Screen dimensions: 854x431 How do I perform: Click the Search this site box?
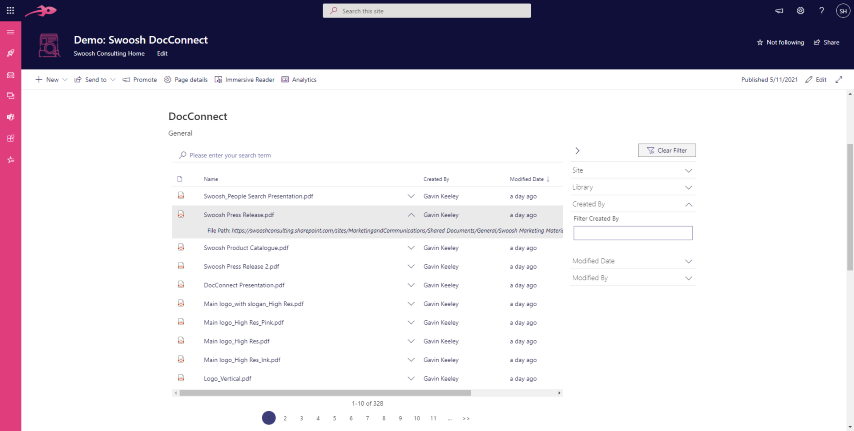pyautogui.click(x=427, y=11)
